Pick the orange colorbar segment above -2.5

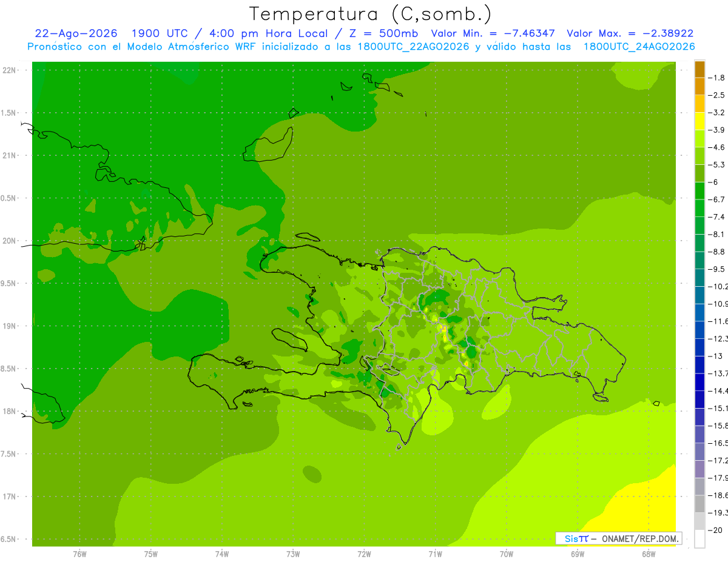[x=699, y=87]
